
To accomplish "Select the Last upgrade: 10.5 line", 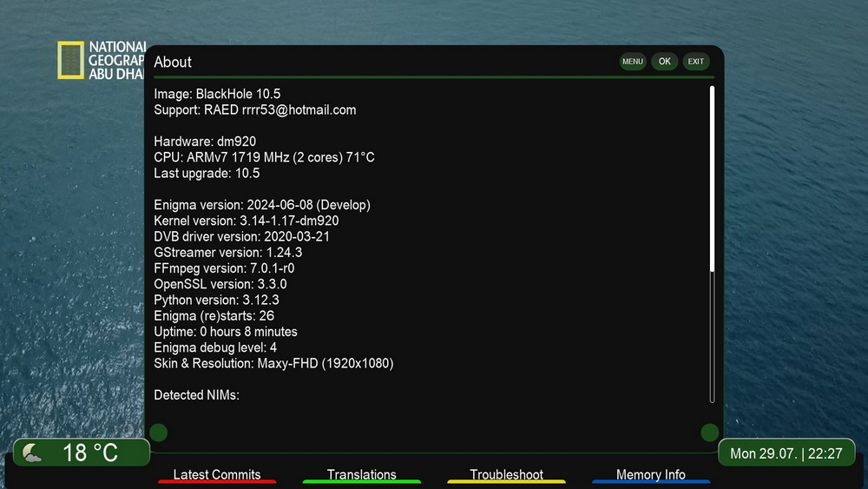I will pos(207,174).
